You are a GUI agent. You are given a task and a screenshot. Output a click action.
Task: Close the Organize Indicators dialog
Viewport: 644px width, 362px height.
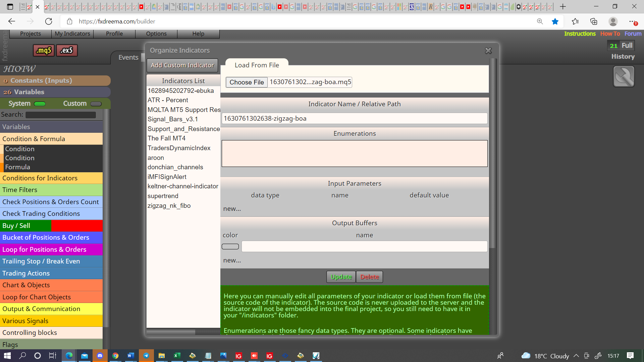coord(488,51)
